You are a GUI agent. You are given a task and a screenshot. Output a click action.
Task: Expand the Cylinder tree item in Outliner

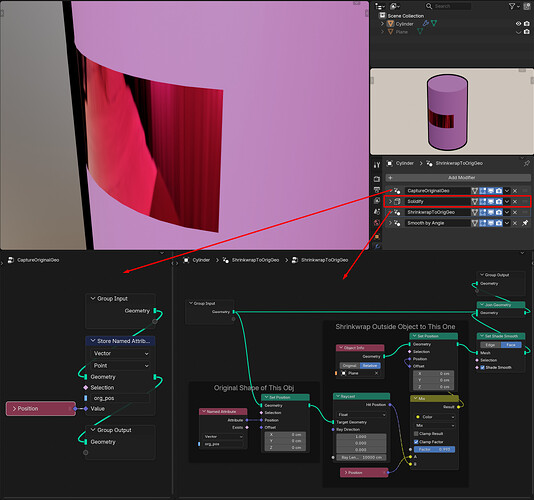pyautogui.click(x=382, y=24)
